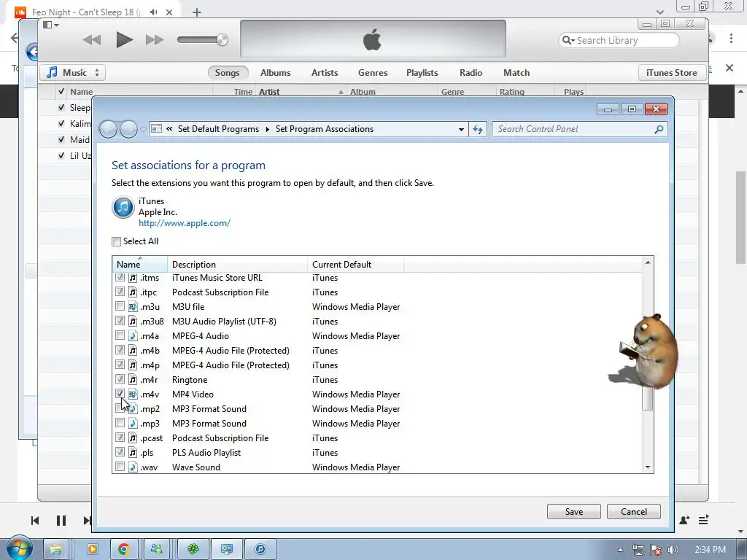Screen dimensions: 747x560
Task: Click the Control Panel taskbar icon
Action: (x=227, y=549)
